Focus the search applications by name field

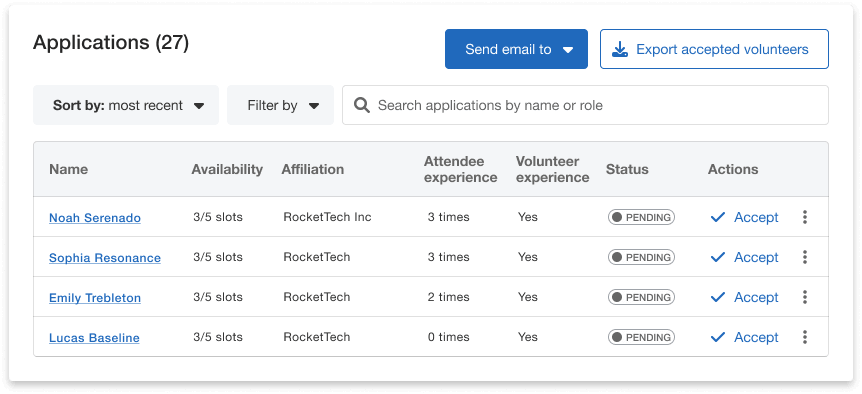pos(585,105)
